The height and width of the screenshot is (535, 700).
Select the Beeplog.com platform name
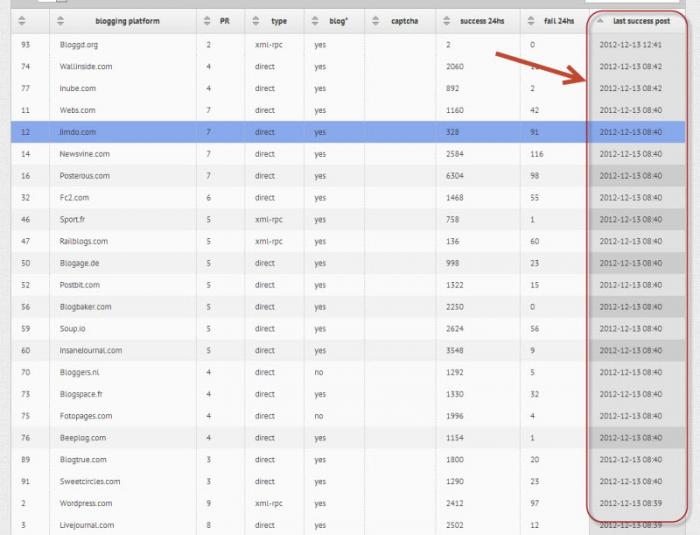click(x=83, y=438)
